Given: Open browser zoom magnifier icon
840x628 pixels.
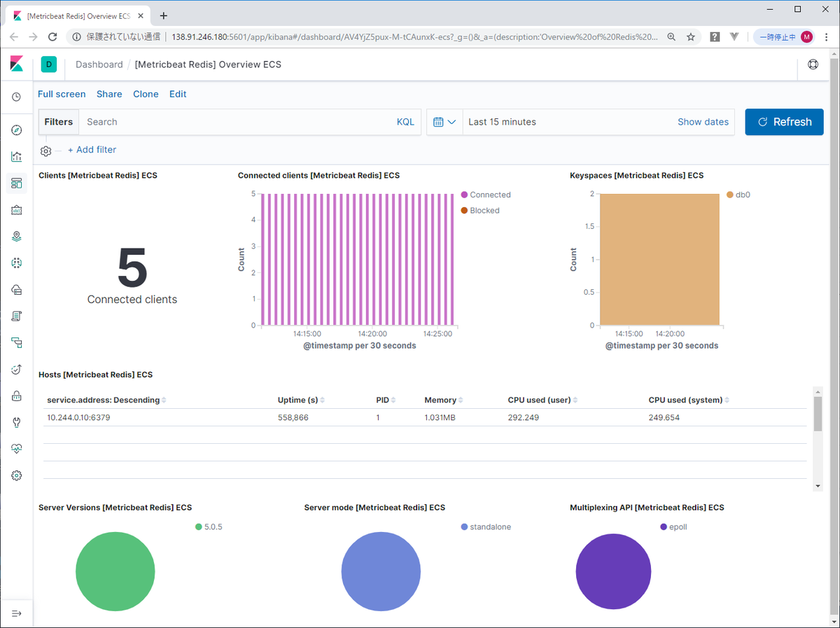Looking at the screenshot, I should (x=671, y=37).
